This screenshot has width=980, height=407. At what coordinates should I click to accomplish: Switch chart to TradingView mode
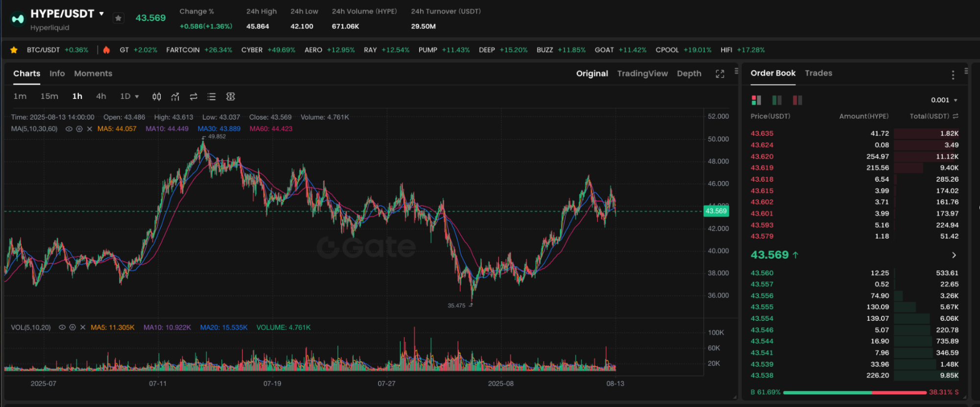(642, 73)
